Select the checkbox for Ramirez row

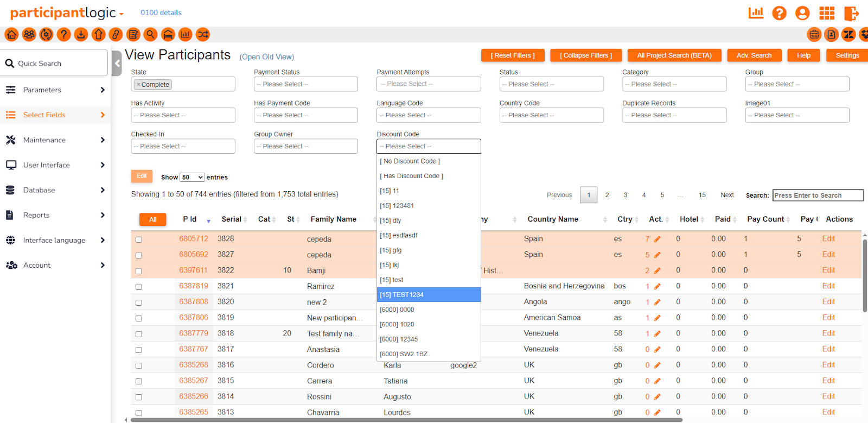[x=139, y=287]
